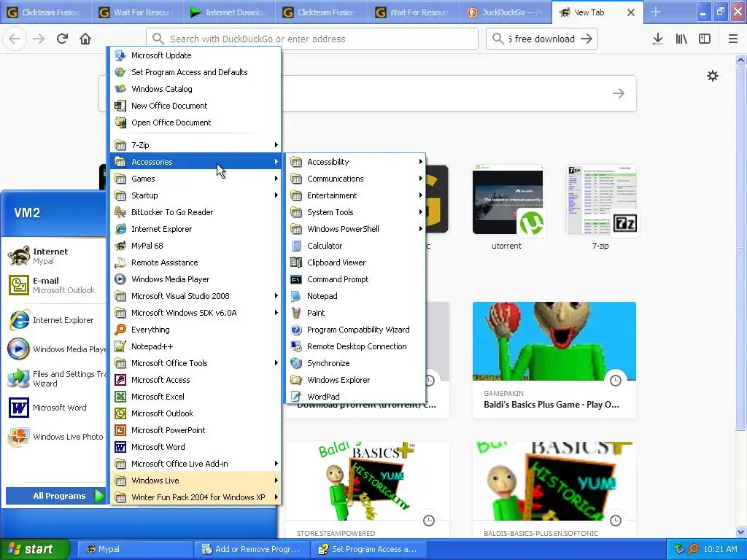Screen dimensions: 747x560
Task: Open Winter Fun Pack 2004 submenu
Action: [x=196, y=497]
